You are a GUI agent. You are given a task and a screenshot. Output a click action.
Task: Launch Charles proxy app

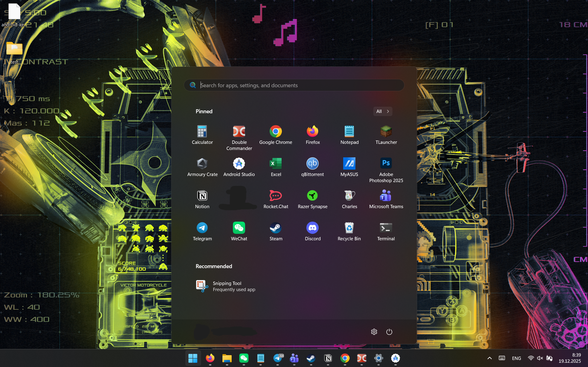[349, 199]
